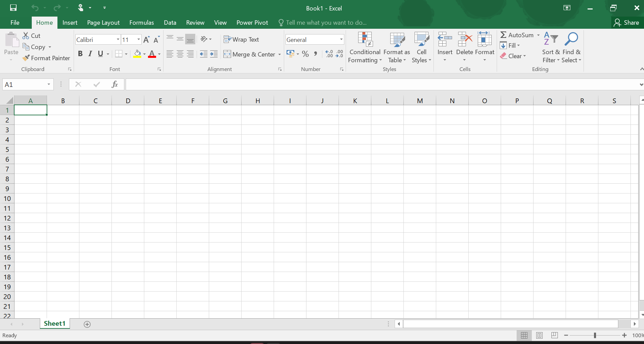Toggle Bold formatting
The width and height of the screenshot is (644, 344).
pyautogui.click(x=80, y=54)
